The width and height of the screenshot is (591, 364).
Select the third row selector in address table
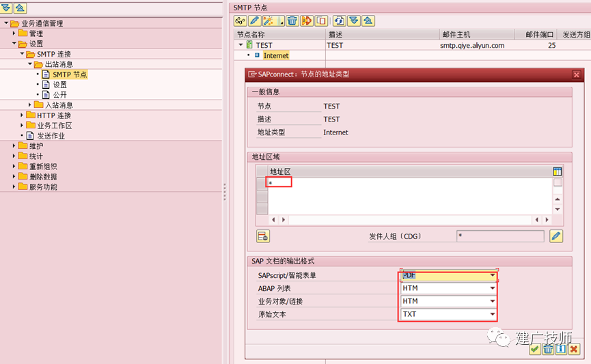(x=262, y=209)
